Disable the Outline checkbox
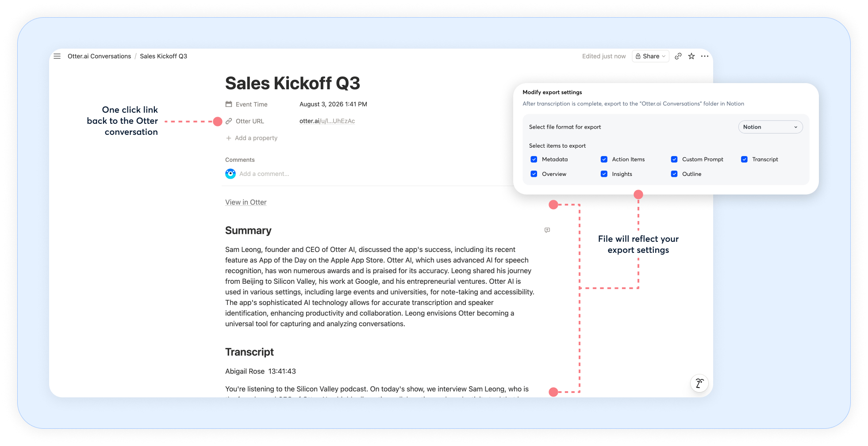 click(x=674, y=174)
